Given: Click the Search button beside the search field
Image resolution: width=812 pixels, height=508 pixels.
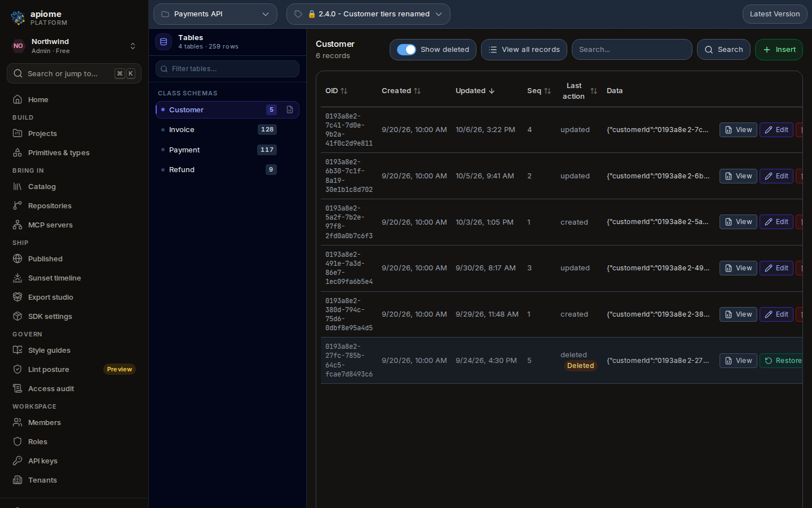Looking at the screenshot, I should [723, 50].
